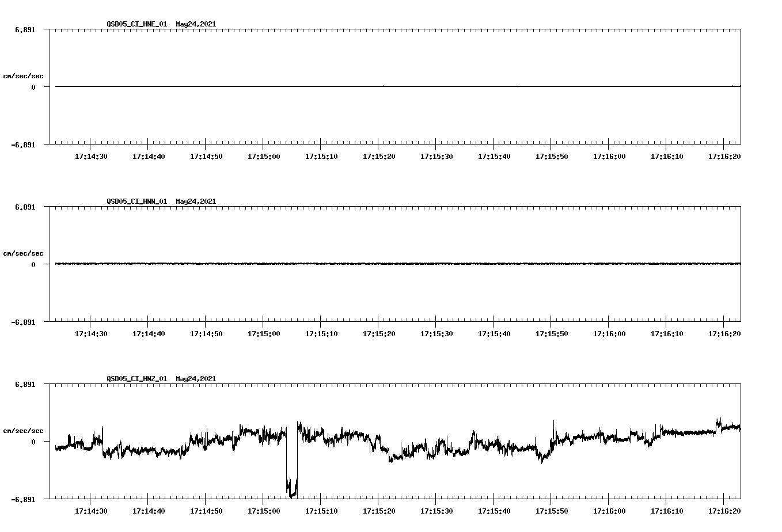The image size is (782, 532).
Task: Select the 6.891 upper amplitude value on the top plot
Action: (25, 29)
